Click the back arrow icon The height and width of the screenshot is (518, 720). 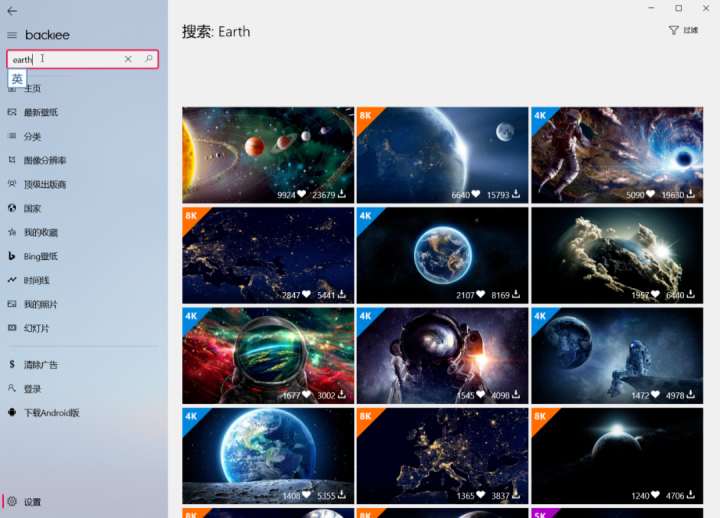point(12,11)
